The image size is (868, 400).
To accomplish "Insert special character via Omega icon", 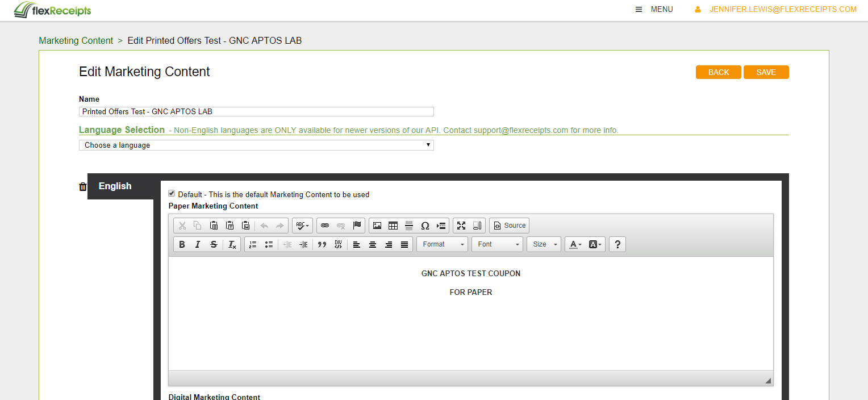I will click(x=425, y=226).
